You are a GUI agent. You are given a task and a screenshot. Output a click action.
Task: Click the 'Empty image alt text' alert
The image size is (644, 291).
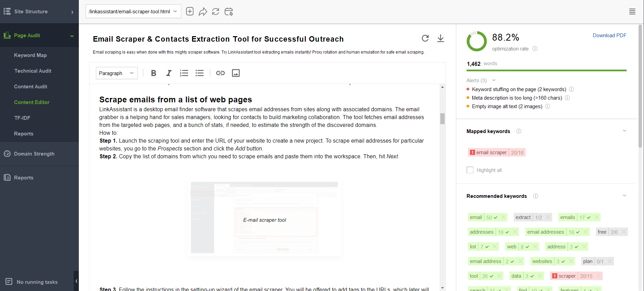pos(507,106)
